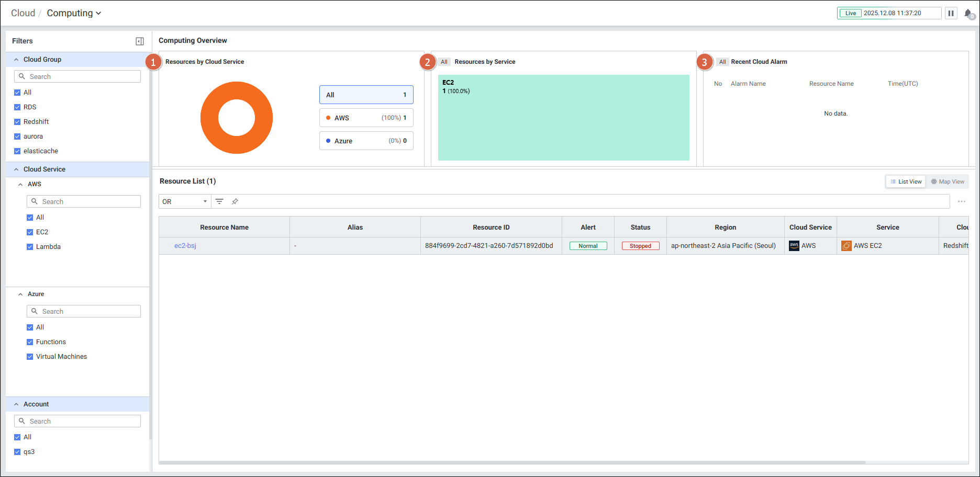Select the AWS legend button in the chart
Image resolution: width=980 pixels, height=477 pixels.
(366, 118)
